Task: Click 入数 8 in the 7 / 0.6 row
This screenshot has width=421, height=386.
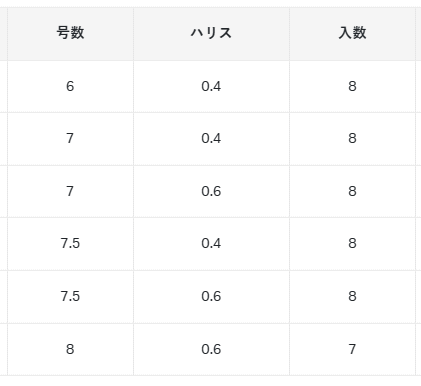Action: (352, 191)
